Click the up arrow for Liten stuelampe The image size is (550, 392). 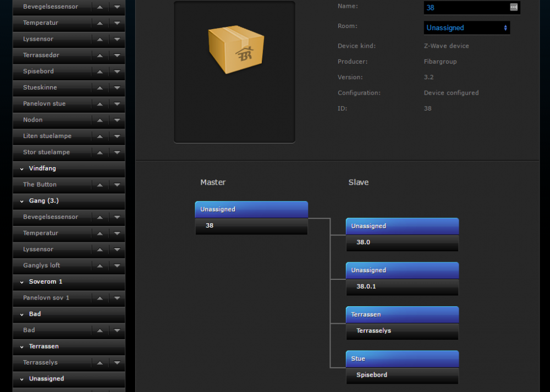[x=100, y=136]
